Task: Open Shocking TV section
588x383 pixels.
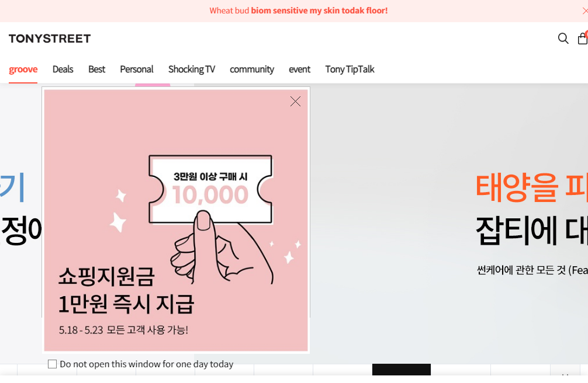Action: [192, 69]
